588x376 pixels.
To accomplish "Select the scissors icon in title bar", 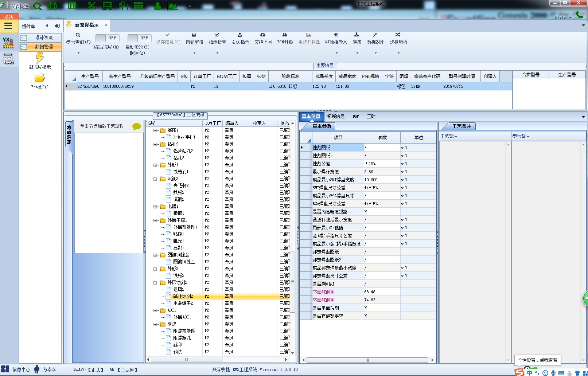I will [x=92, y=6].
